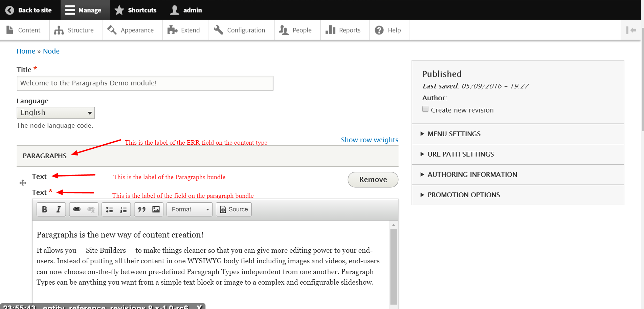Open the Help page
Screen dimensions: 644x309
point(388,30)
